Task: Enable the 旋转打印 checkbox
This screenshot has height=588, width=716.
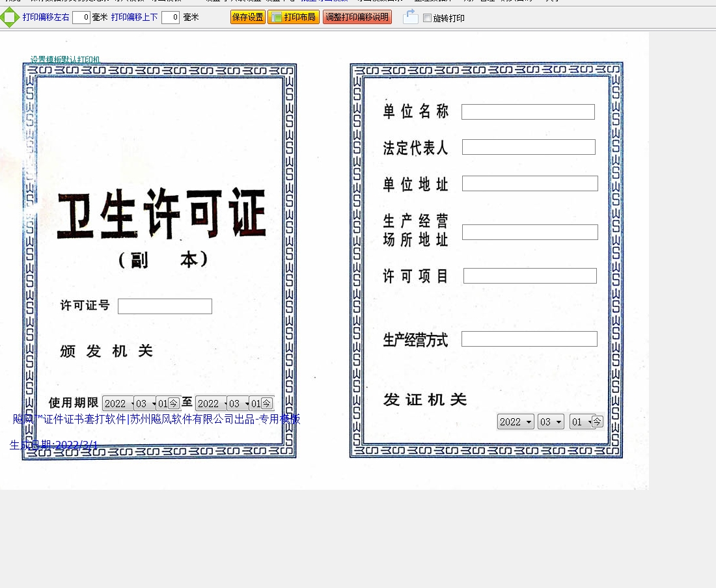Action: (427, 18)
